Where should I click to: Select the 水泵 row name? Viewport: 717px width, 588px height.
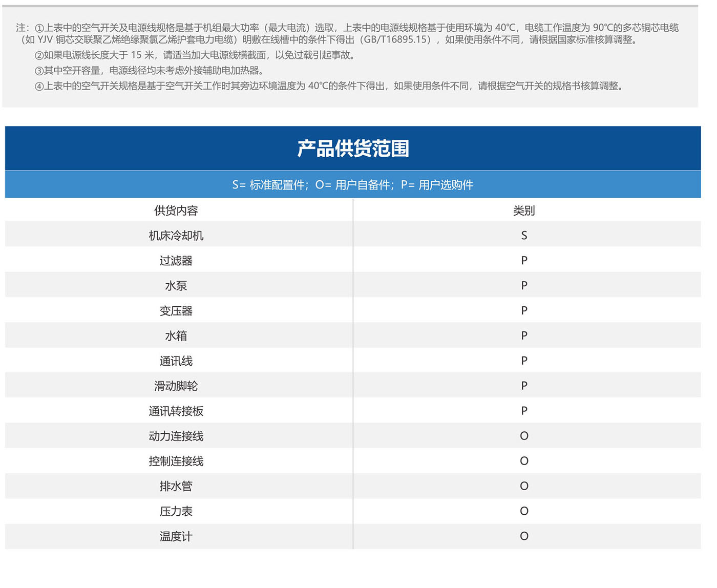176,286
